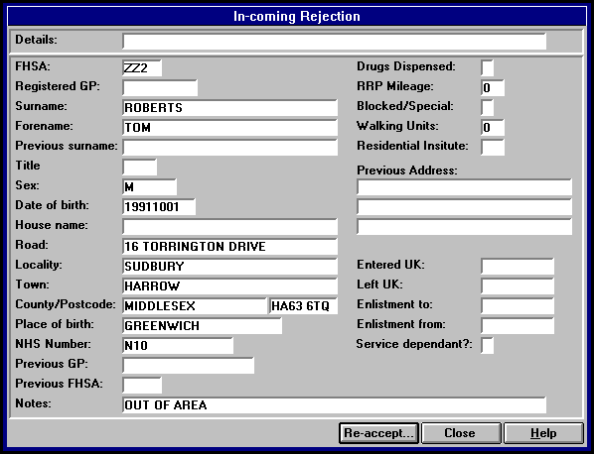594x454 pixels.
Task: Click the Surname field containing ROBERTS
Action: click(x=230, y=108)
